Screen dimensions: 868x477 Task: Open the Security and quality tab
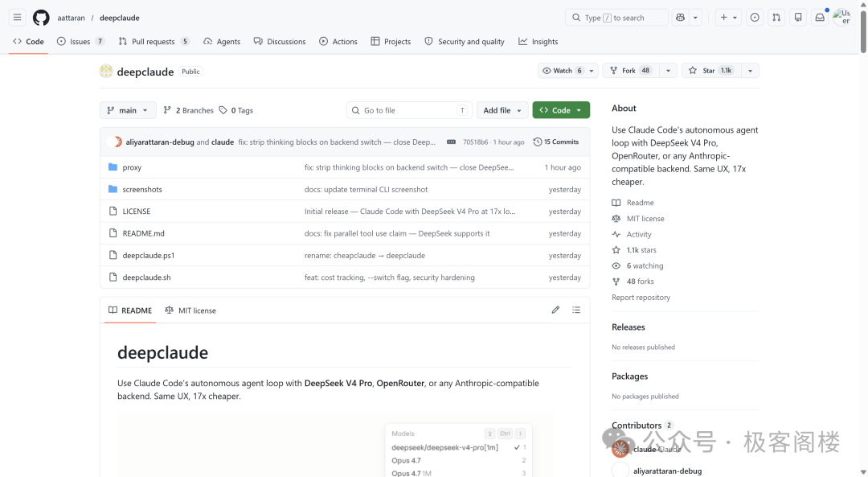[x=465, y=42]
